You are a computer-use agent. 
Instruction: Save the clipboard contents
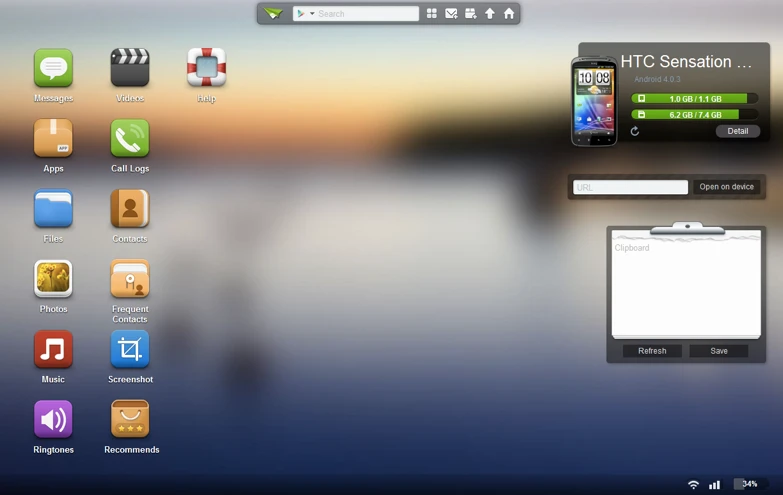click(x=719, y=351)
